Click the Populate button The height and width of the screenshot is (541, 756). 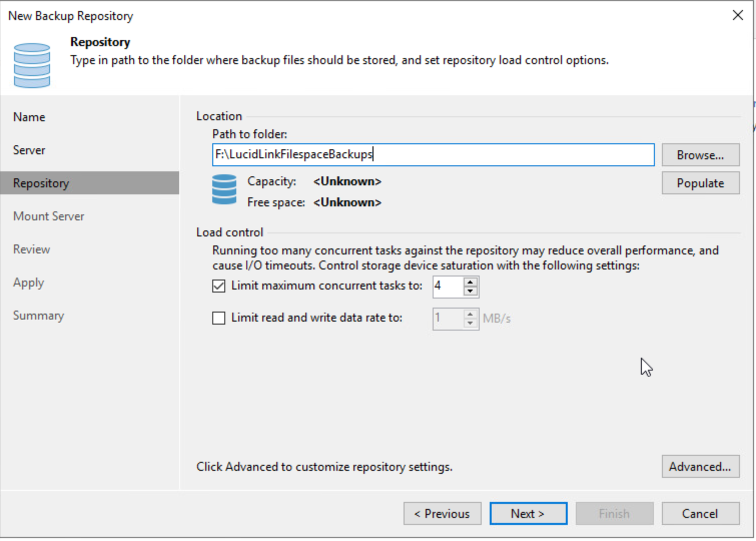[x=700, y=183]
